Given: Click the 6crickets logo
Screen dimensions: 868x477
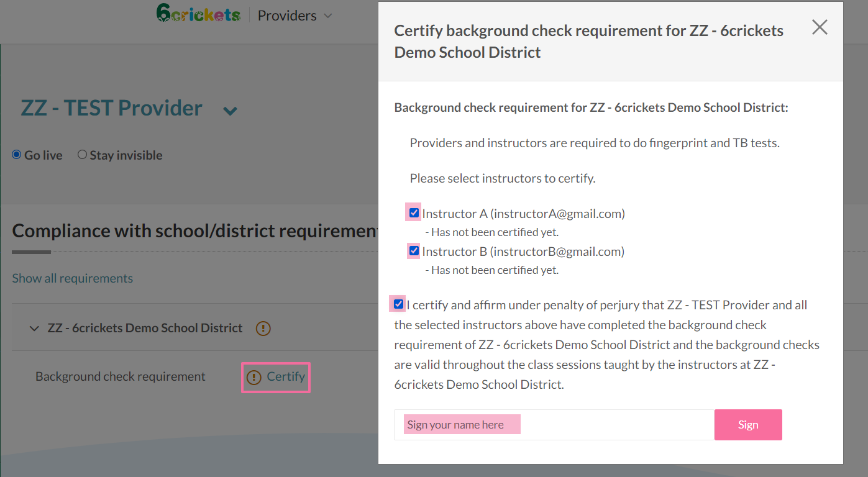Looking at the screenshot, I should coord(198,14).
